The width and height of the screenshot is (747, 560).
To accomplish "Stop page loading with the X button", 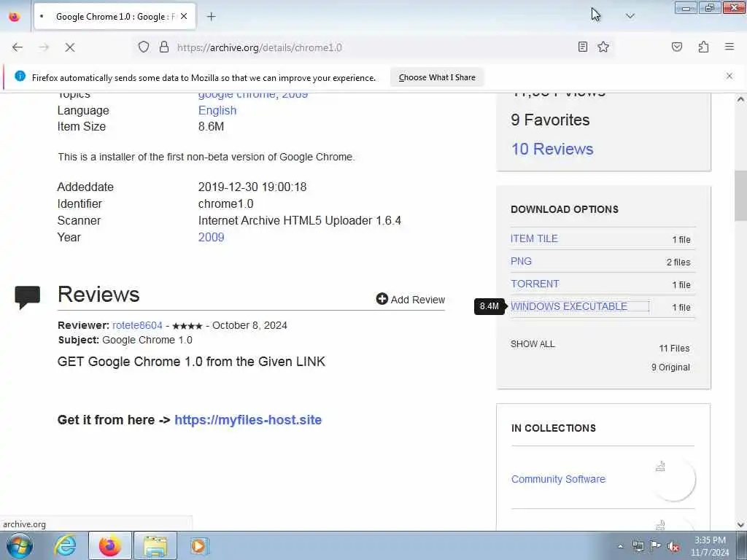I will point(69,47).
